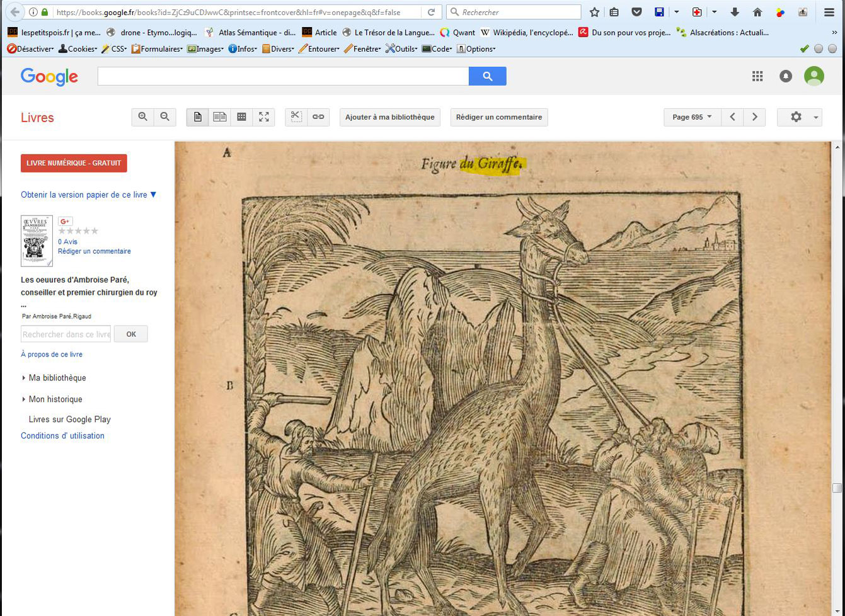Click the zoom out magnifier icon
The image size is (845, 616).
point(164,117)
